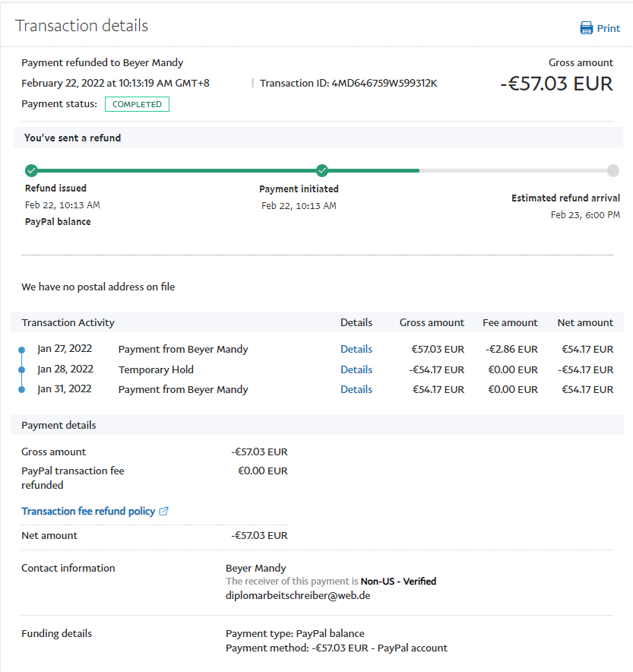The image size is (633, 672).
Task: Click the Refund issued green checkmark
Action: 31,170
